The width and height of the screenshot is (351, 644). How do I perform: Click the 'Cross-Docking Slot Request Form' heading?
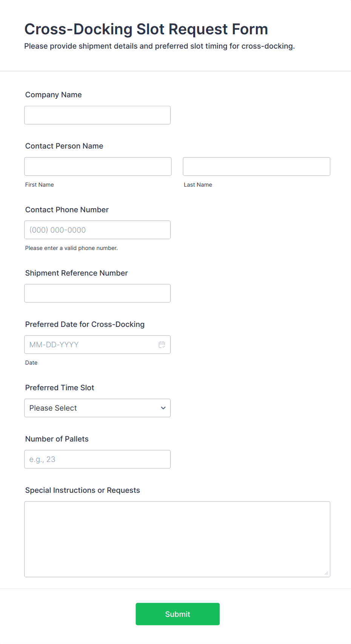(146, 29)
